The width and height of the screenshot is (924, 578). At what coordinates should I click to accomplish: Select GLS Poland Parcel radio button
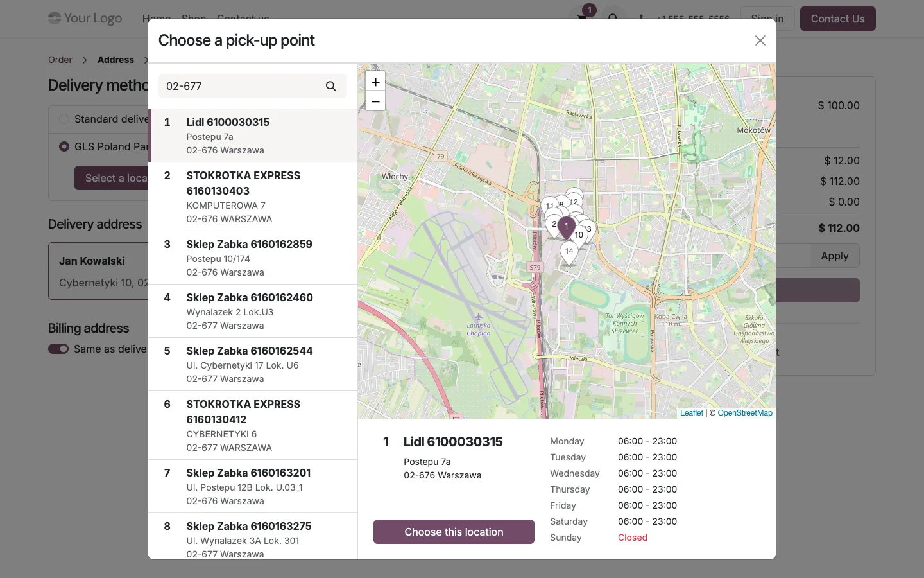pyautogui.click(x=64, y=146)
